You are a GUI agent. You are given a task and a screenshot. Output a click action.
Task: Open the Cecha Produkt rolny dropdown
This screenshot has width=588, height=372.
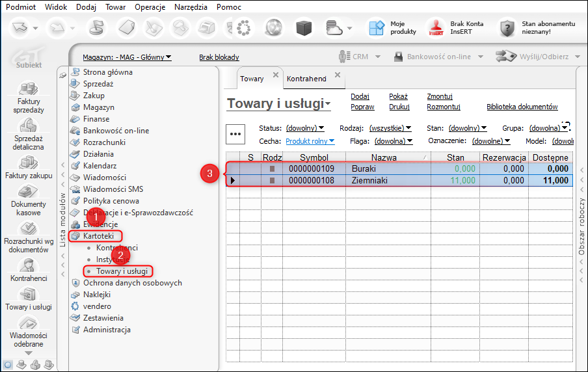pyautogui.click(x=310, y=141)
